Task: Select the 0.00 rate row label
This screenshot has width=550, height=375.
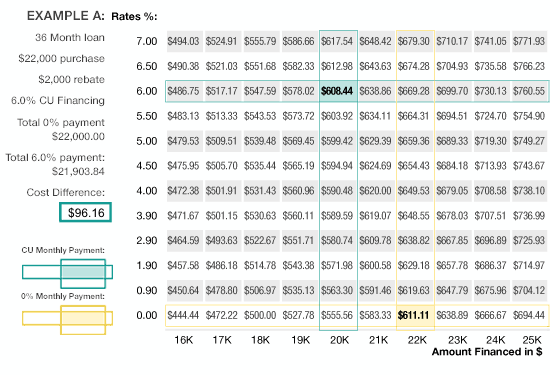Action: [x=147, y=315]
